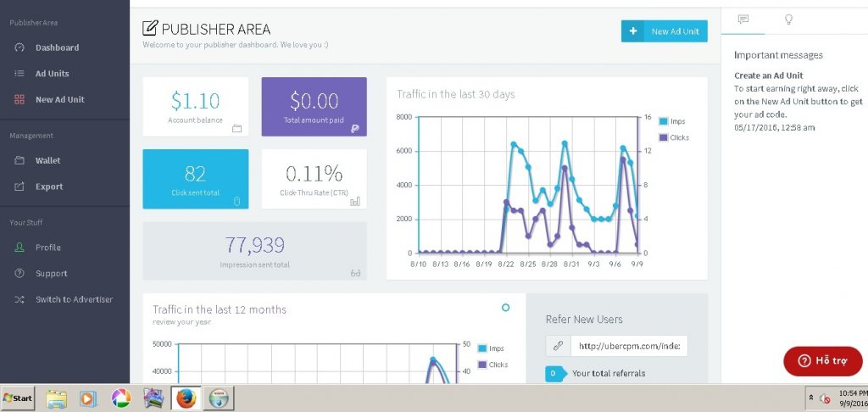
Task: Click the export arrow icon in sidebar
Action: coord(19,187)
